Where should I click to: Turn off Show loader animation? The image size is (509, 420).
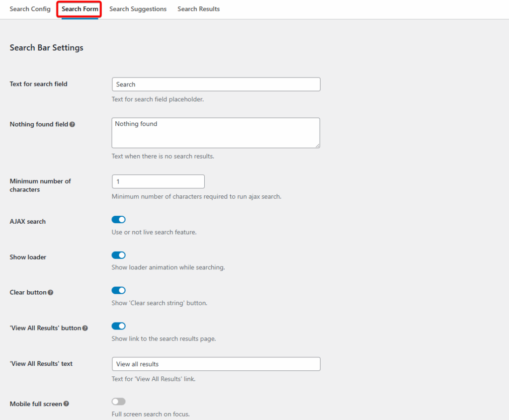[x=118, y=255]
